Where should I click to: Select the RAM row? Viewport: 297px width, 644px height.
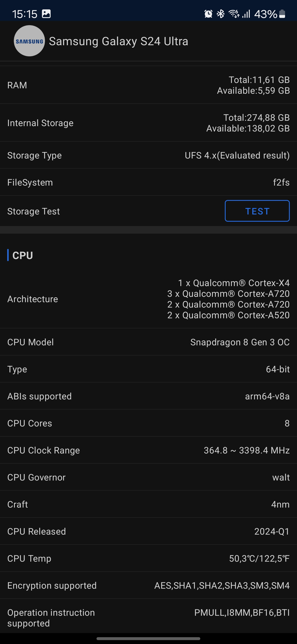[148, 85]
